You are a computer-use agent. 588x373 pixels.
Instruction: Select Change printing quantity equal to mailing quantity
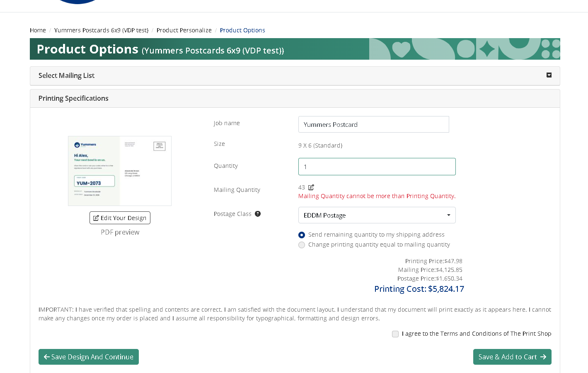coord(302,245)
